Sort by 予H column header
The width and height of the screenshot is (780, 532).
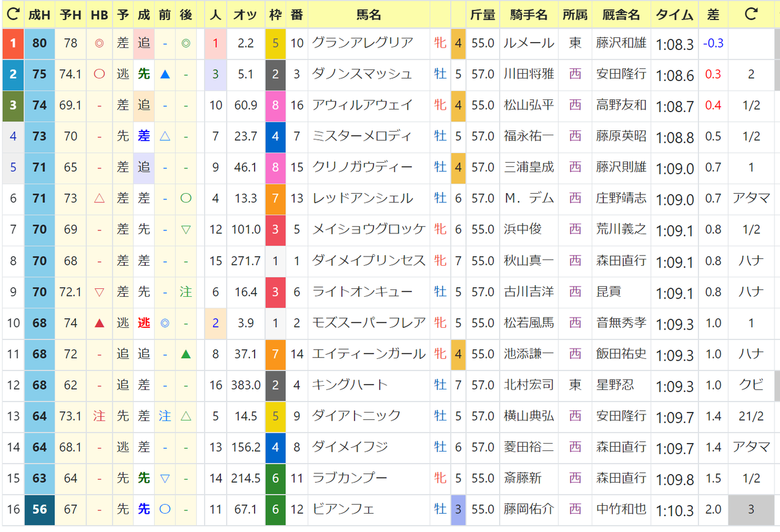[x=71, y=15]
